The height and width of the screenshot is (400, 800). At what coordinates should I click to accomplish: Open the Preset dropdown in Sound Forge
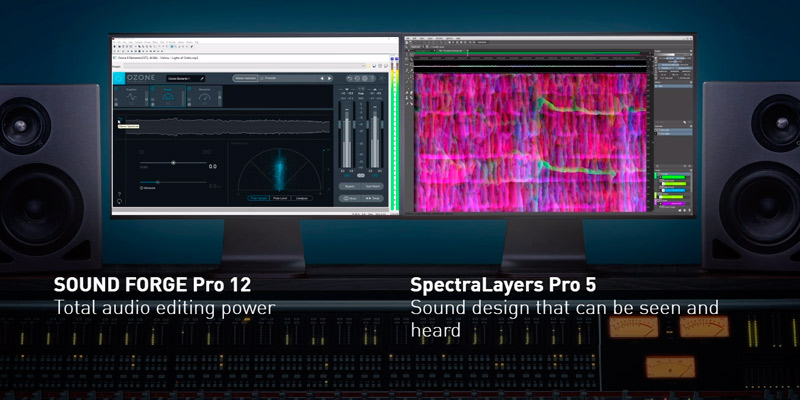coord(244,66)
